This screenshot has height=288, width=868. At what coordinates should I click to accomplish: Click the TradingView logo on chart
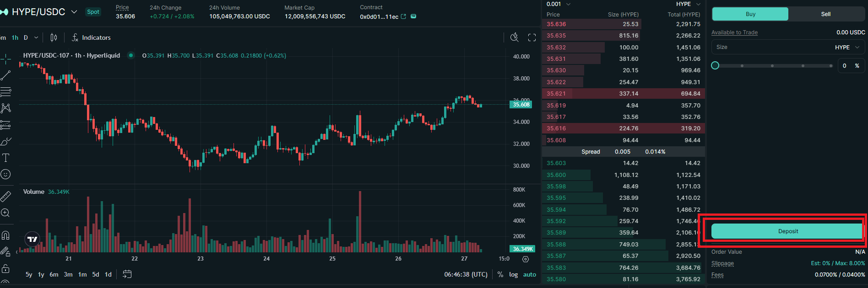coord(33,239)
